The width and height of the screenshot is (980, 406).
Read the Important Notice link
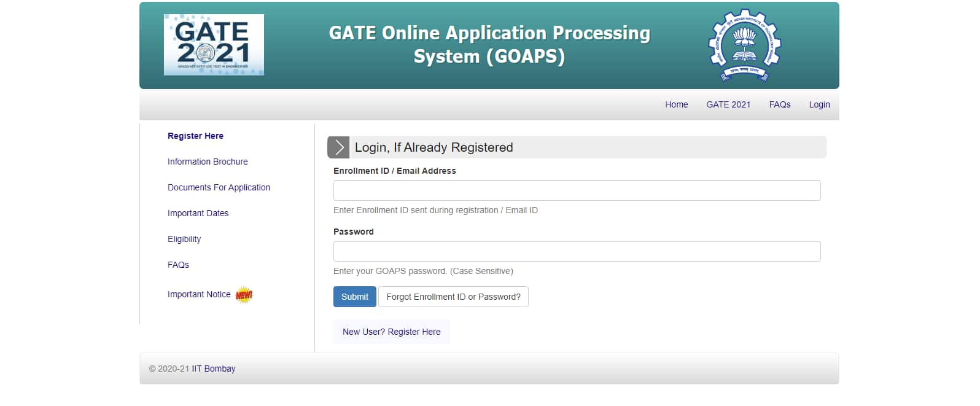pyautogui.click(x=199, y=294)
